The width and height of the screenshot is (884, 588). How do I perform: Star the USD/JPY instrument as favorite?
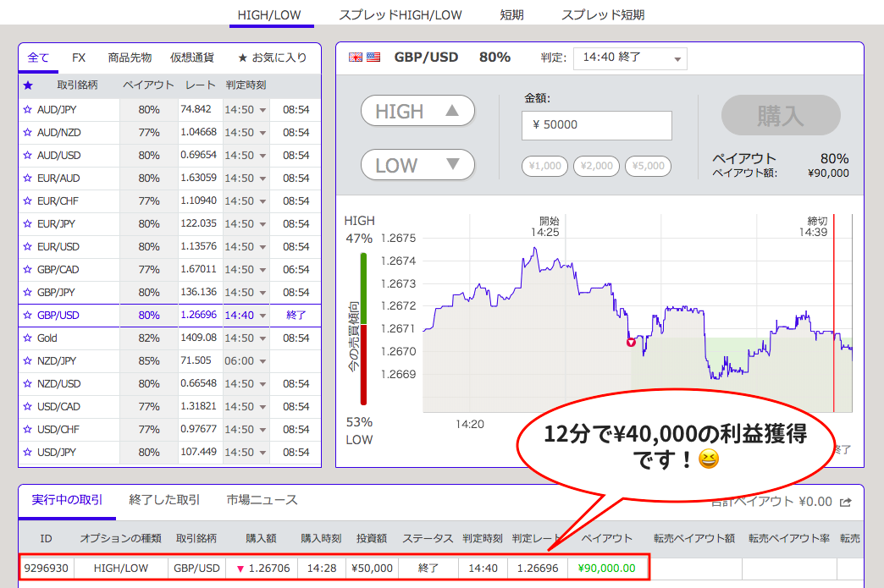click(x=27, y=453)
